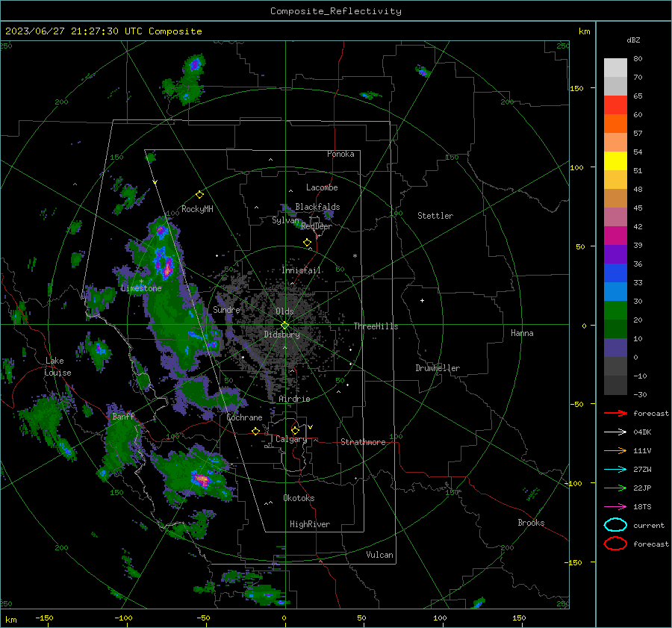Click the Sylvan label on the map
Image resolution: width=672 pixels, height=628 pixels.
pyautogui.click(x=285, y=220)
